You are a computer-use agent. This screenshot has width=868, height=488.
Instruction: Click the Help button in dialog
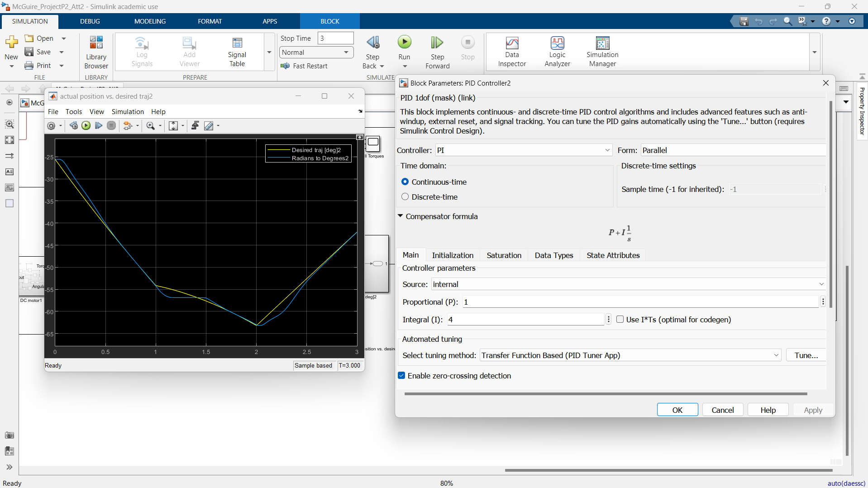(768, 410)
